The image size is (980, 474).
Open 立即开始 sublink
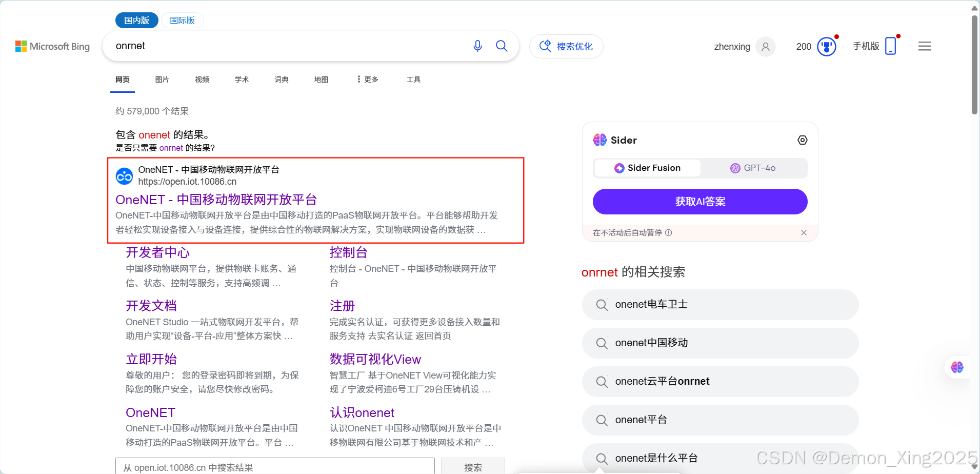[x=151, y=359]
